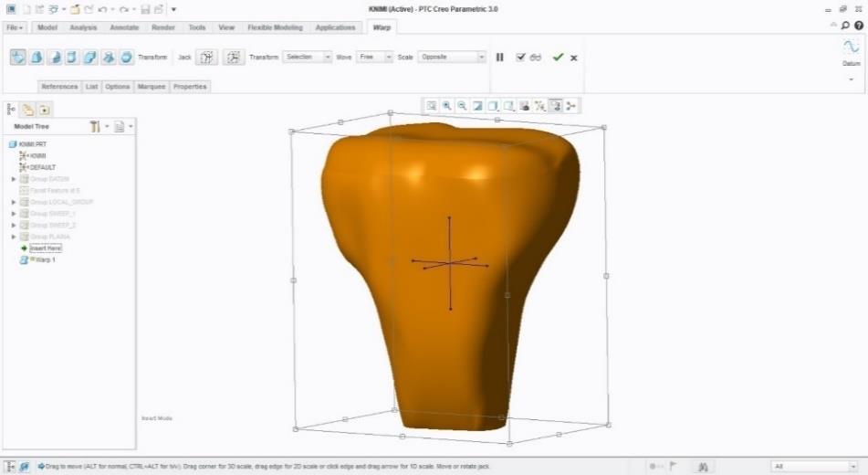Open Model Tree settings dropdown arrow
The width and height of the screenshot is (868, 475).
pos(107,126)
